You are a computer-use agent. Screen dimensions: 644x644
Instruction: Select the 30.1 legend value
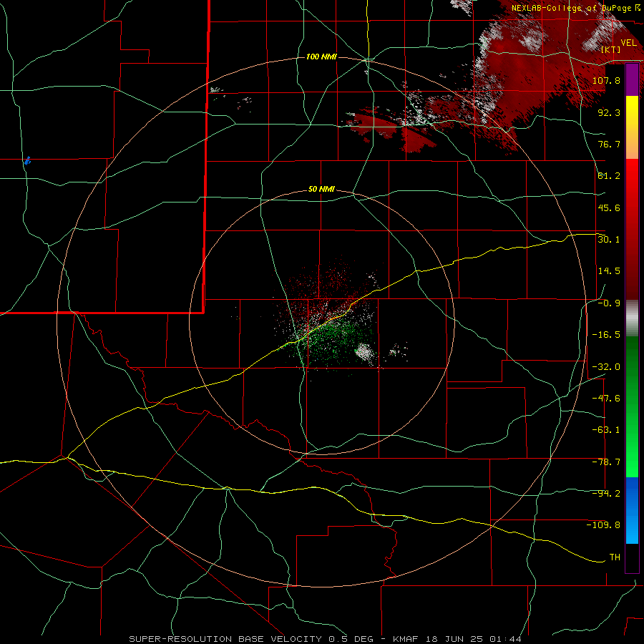tap(609, 240)
